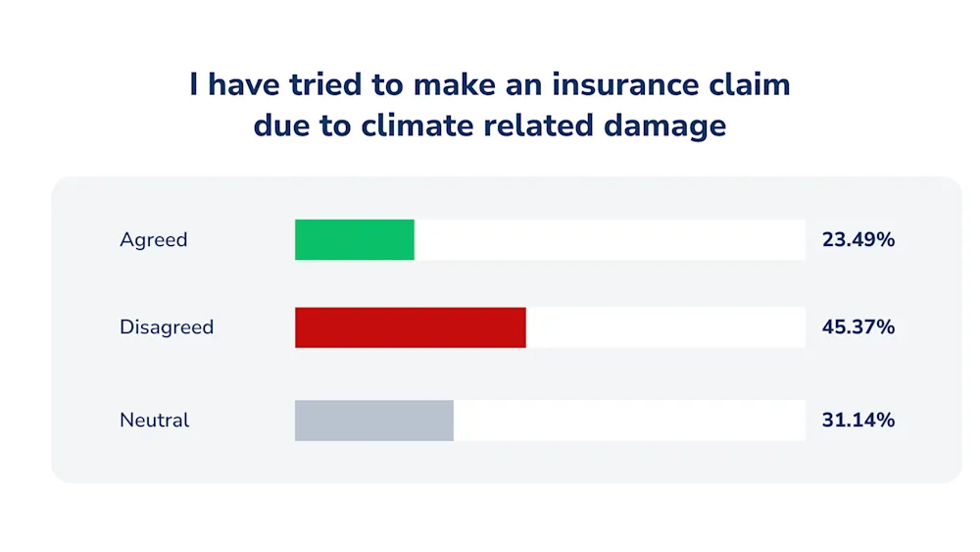Viewport: 980px width, 552px height.
Task: Click the empty white portion of Agreed bar
Action: [610, 239]
